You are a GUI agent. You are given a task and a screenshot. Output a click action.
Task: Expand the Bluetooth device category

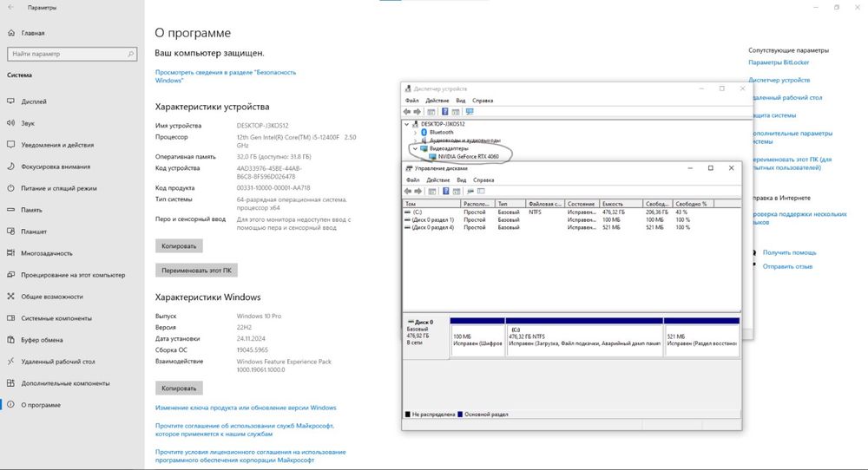(415, 133)
